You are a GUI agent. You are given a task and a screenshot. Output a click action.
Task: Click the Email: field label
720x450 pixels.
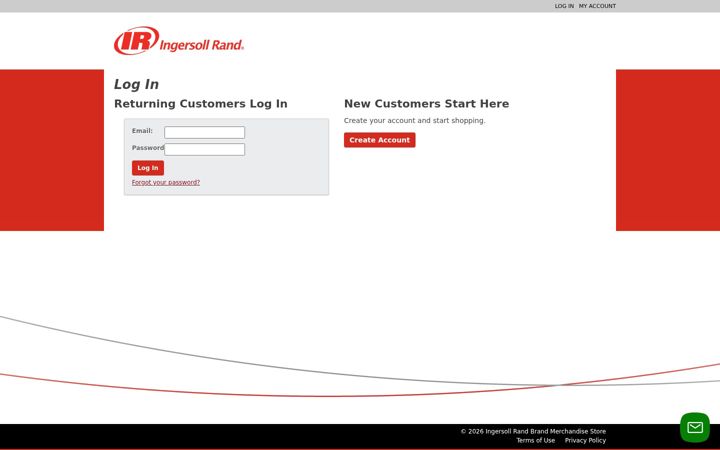coord(142,131)
